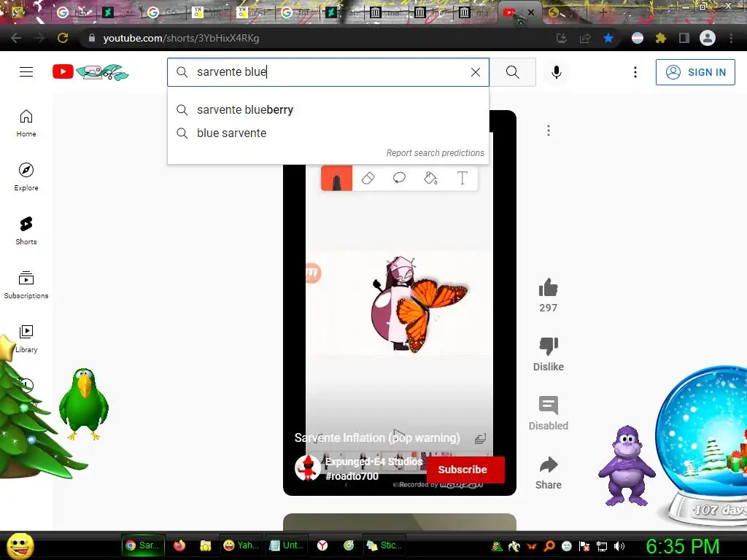Open the Chrome extensions puzzle icon
Viewport: 747px width, 560px height.
point(660,38)
